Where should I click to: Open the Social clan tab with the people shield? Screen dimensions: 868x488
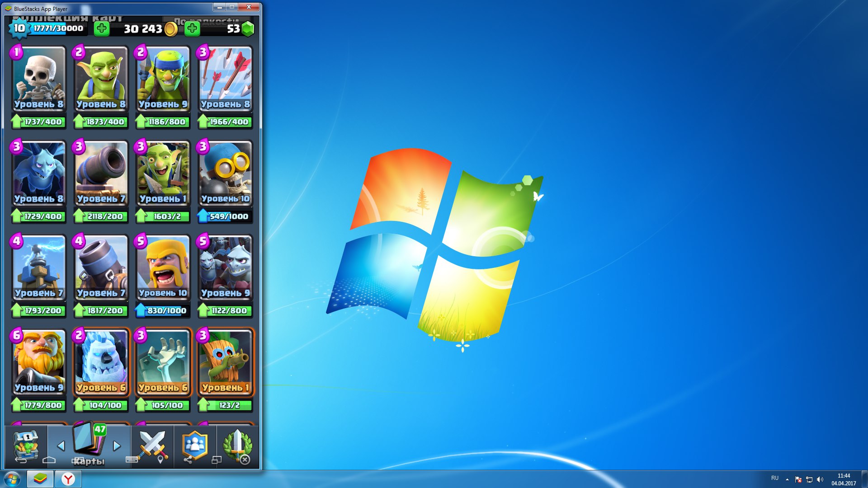(195, 445)
